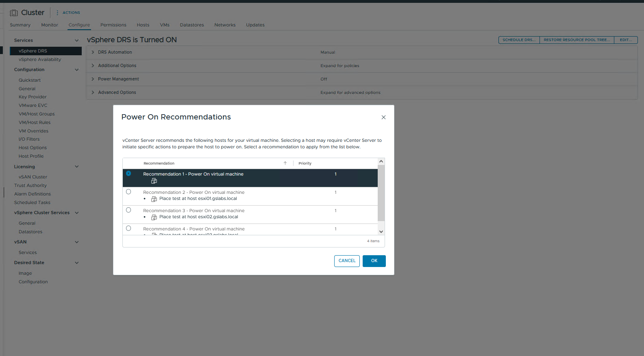This screenshot has width=644, height=356.
Task: Select vSphere Availability in sidebar
Action: 40,59
